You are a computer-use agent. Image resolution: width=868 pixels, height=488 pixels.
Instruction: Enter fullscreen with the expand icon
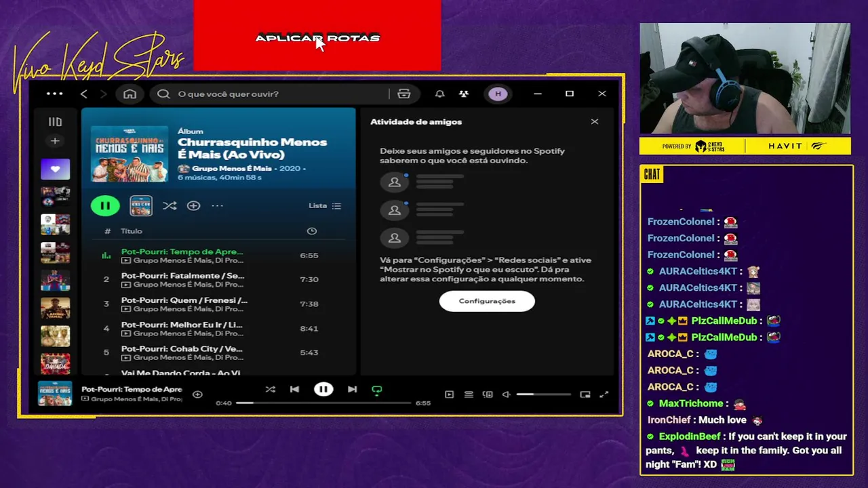pyautogui.click(x=604, y=394)
